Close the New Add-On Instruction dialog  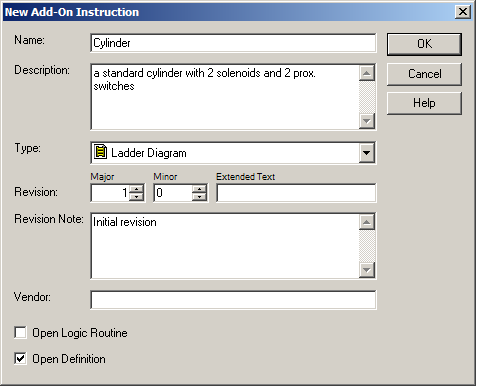[x=463, y=12]
